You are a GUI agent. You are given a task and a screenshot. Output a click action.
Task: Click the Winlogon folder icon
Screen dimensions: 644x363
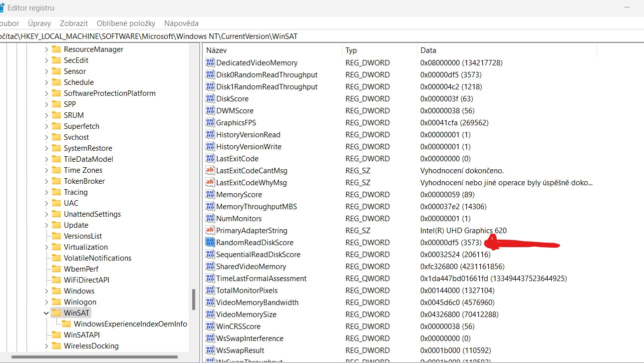(56, 302)
